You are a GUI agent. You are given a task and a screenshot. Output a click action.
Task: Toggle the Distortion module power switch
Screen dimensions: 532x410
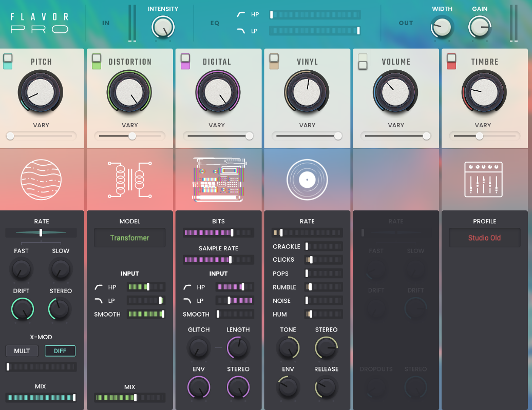click(x=97, y=62)
